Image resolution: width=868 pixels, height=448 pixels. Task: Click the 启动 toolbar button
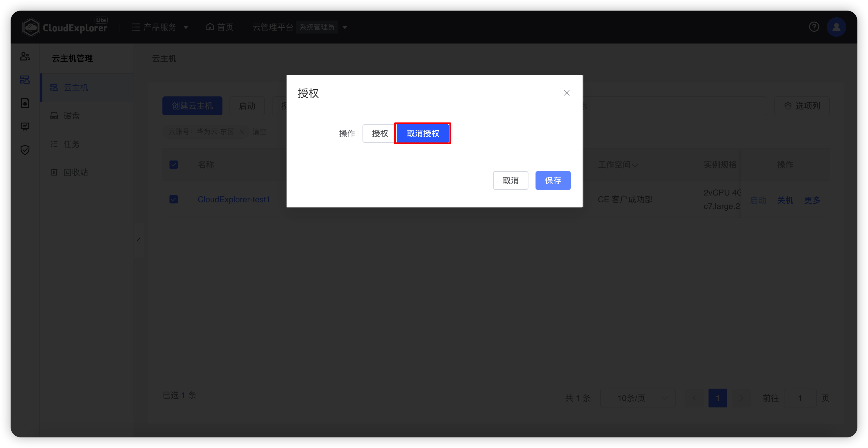(x=247, y=106)
